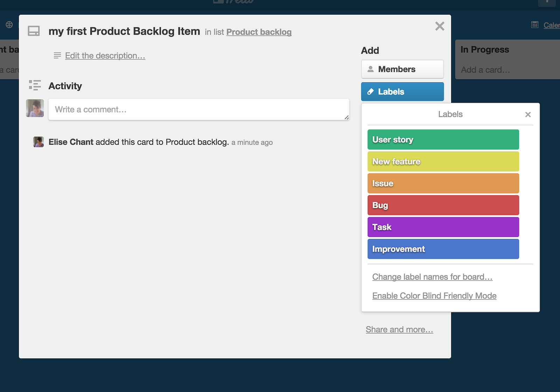Click the description lines icon

(57, 56)
